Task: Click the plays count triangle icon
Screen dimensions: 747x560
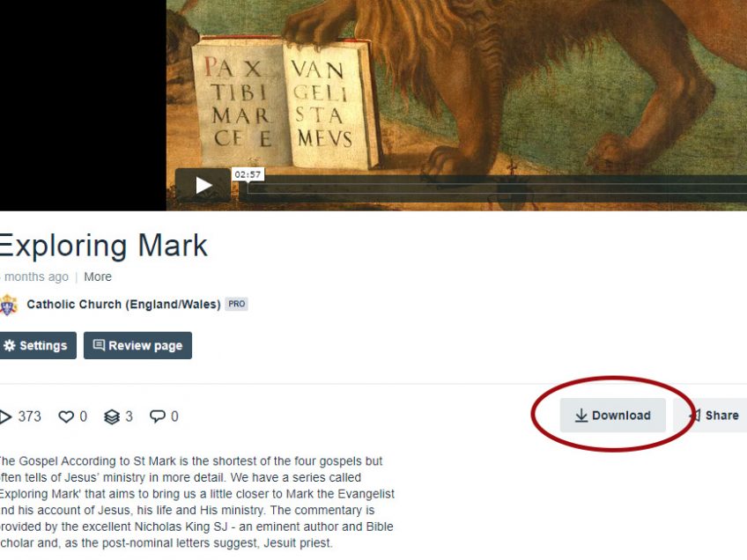Action: coord(5,416)
